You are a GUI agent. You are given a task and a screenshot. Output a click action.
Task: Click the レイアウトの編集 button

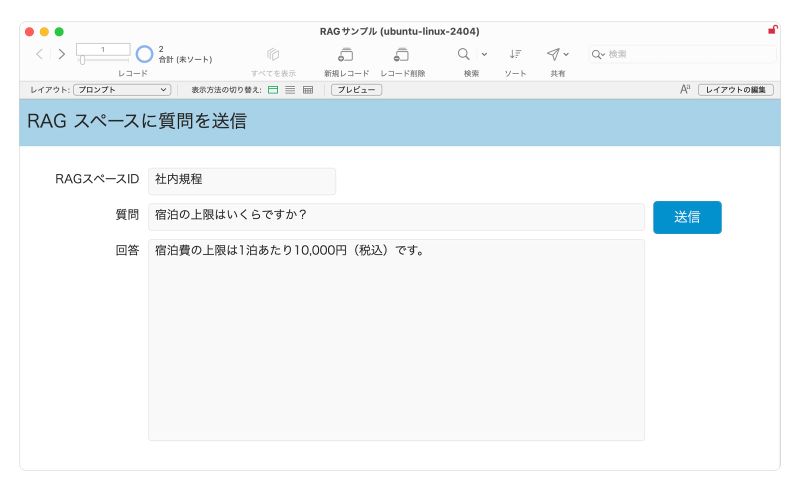(x=735, y=90)
